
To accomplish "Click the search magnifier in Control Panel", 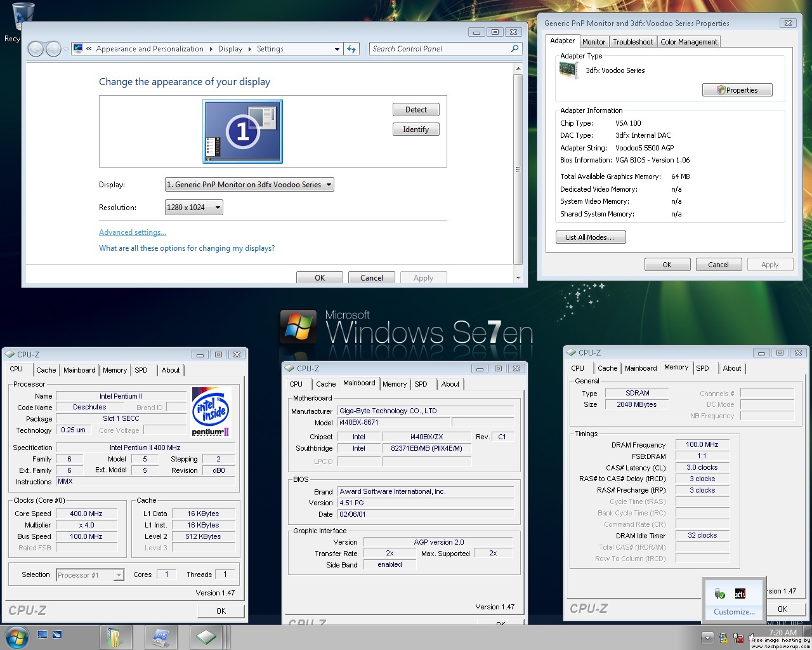I will click(514, 48).
